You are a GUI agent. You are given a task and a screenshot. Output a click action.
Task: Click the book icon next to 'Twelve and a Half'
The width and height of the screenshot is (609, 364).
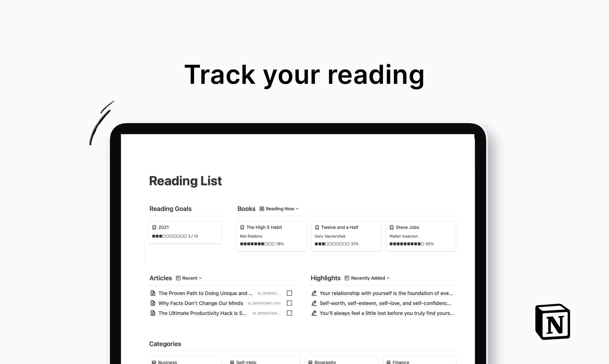(317, 227)
